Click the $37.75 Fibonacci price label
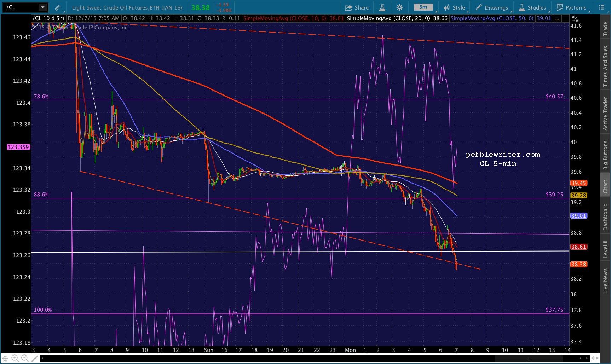Screen dimensions: 611x364 pyautogui.click(x=554, y=310)
